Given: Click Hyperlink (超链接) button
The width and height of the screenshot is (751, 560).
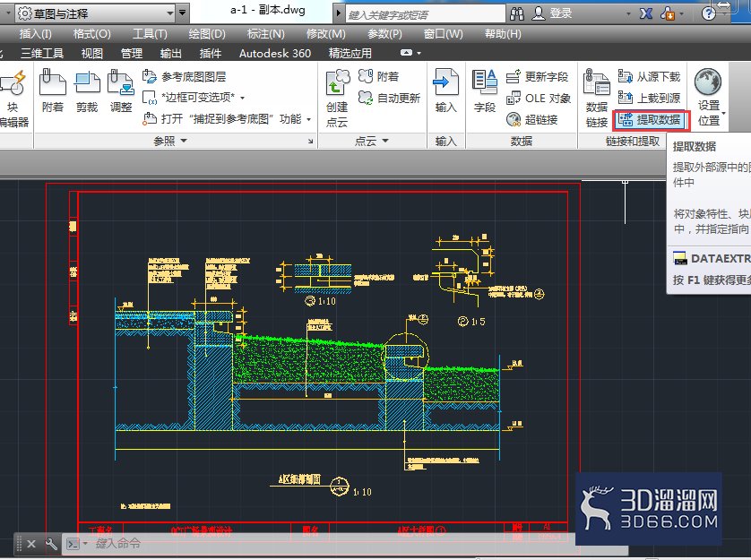Looking at the screenshot, I should click(x=532, y=119).
